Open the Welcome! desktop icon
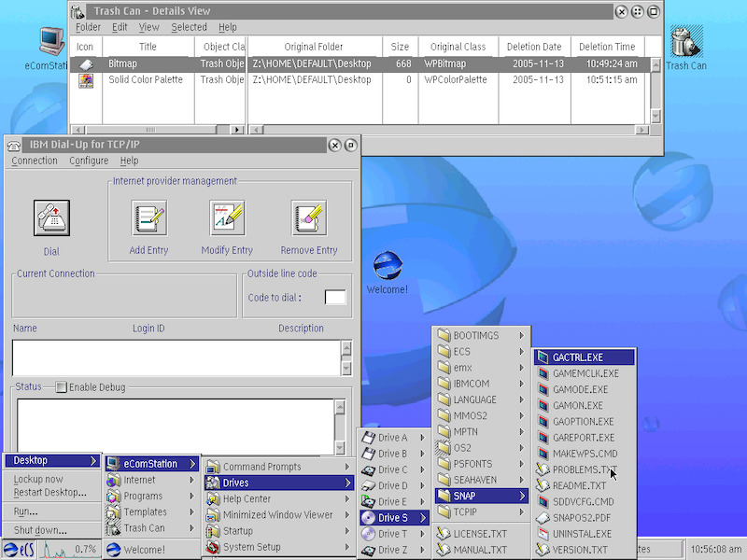 (x=387, y=267)
